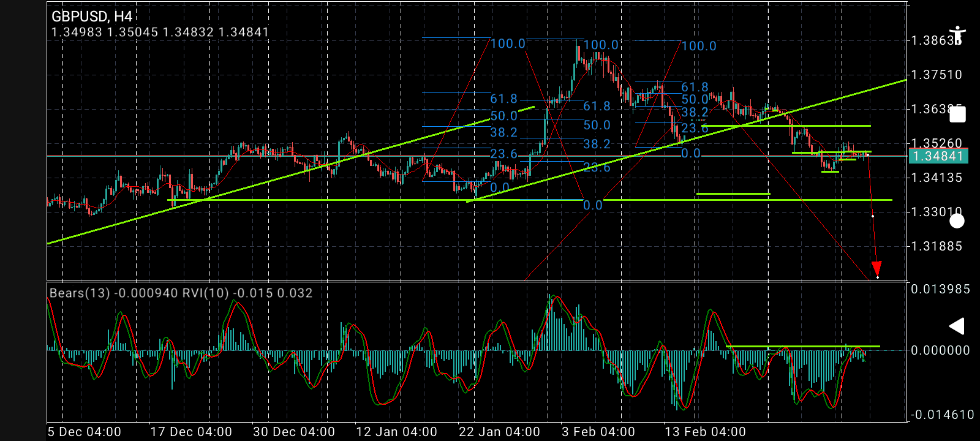Select the 5 Dec 04:00 time label

[85, 432]
